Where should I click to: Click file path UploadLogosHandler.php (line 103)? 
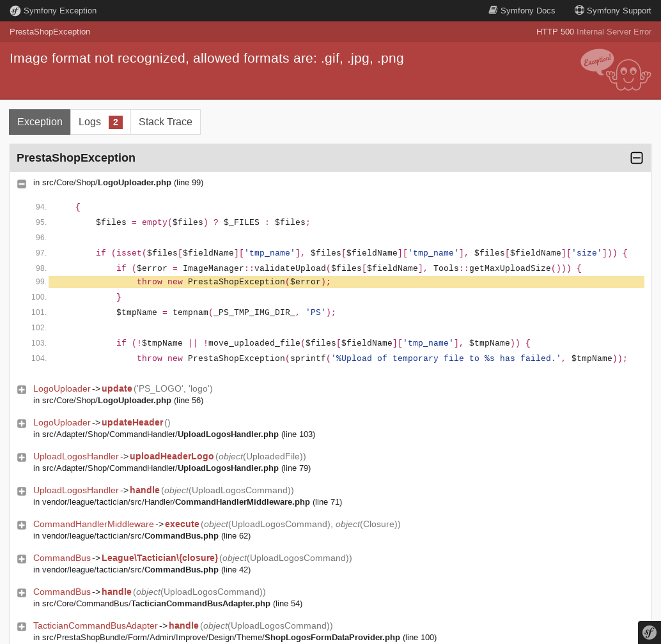(x=174, y=434)
